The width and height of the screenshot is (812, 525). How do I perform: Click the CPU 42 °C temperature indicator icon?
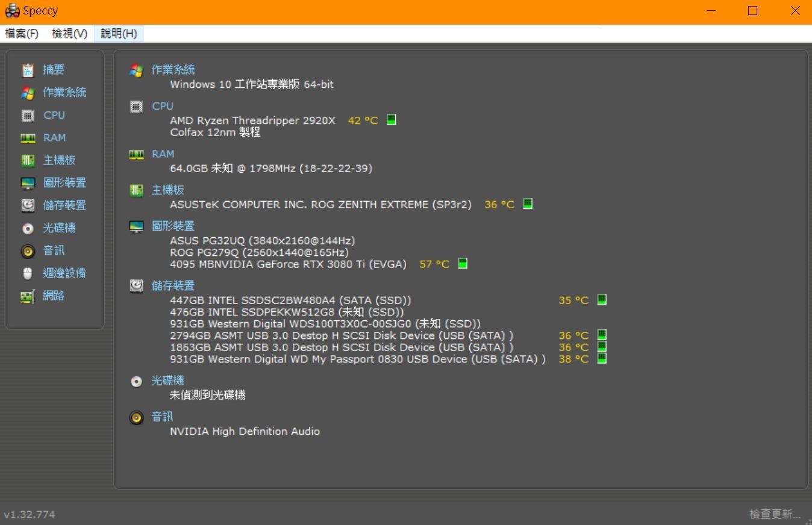391,120
